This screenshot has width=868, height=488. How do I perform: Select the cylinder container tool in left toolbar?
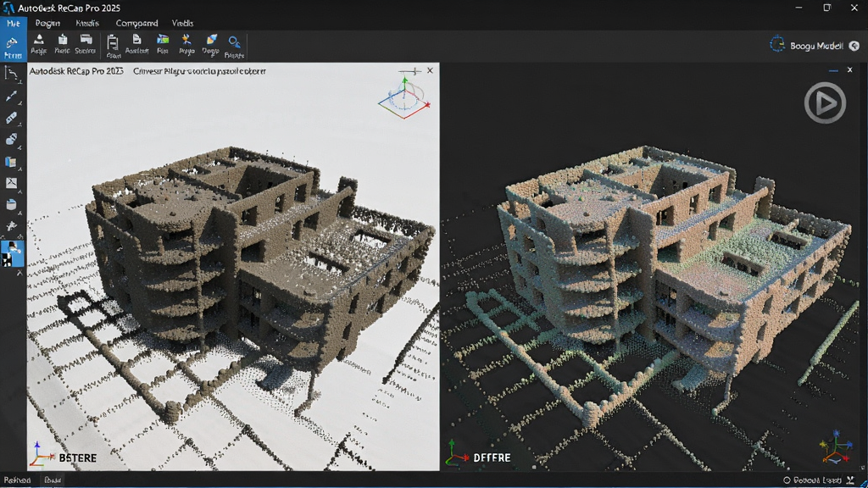click(11, 205)
